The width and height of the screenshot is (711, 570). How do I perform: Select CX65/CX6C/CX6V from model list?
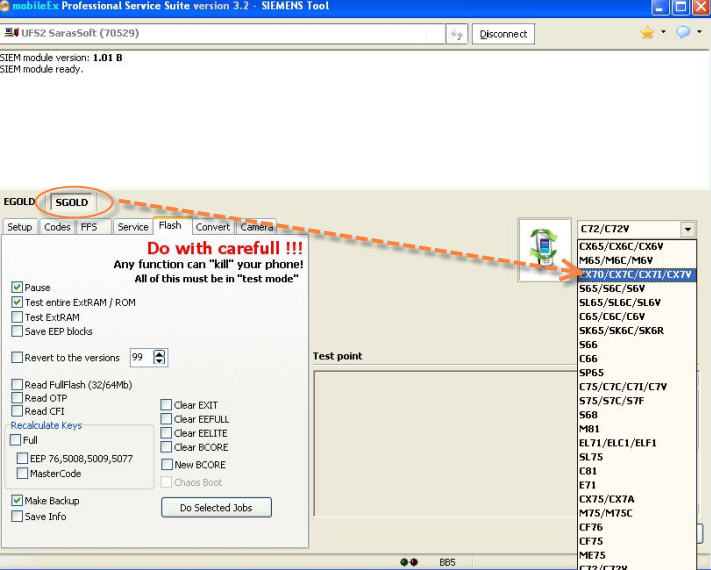tap(637, 246)
